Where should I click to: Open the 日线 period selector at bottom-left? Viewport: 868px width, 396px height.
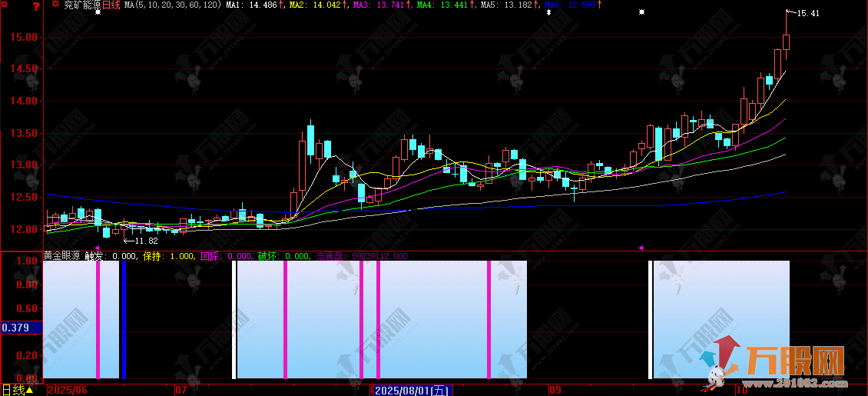(x=15, y=390)
